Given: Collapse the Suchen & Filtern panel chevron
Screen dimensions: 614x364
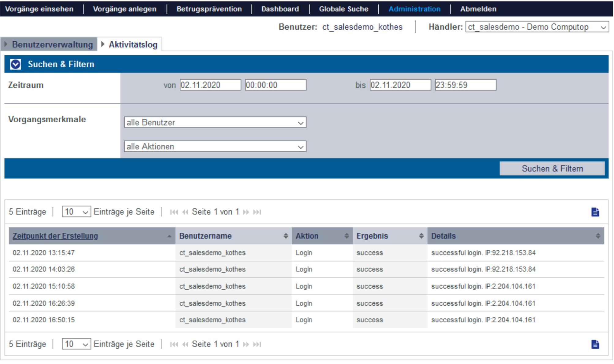Looking at the screenshot, I should coord(15,64).
